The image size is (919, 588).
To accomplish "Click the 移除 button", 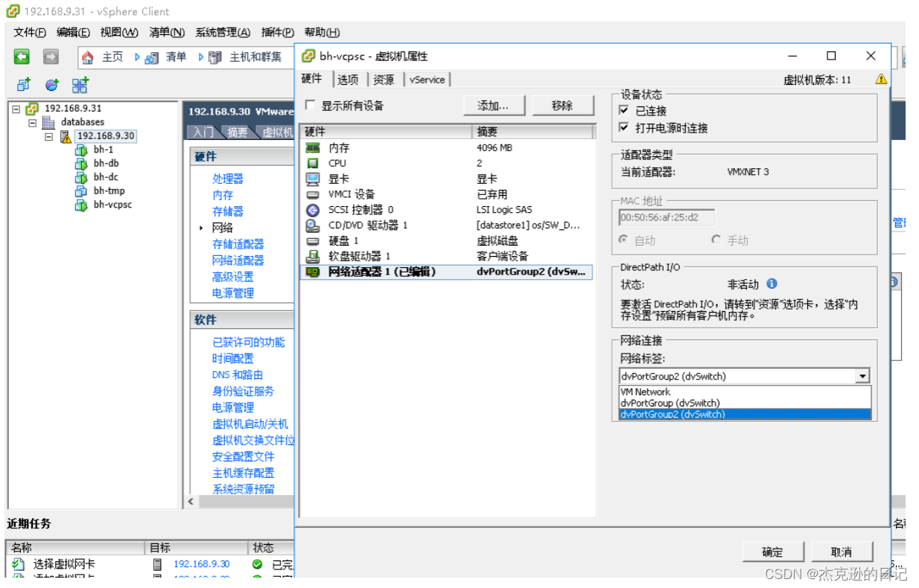I will click(x=562, y=106).
